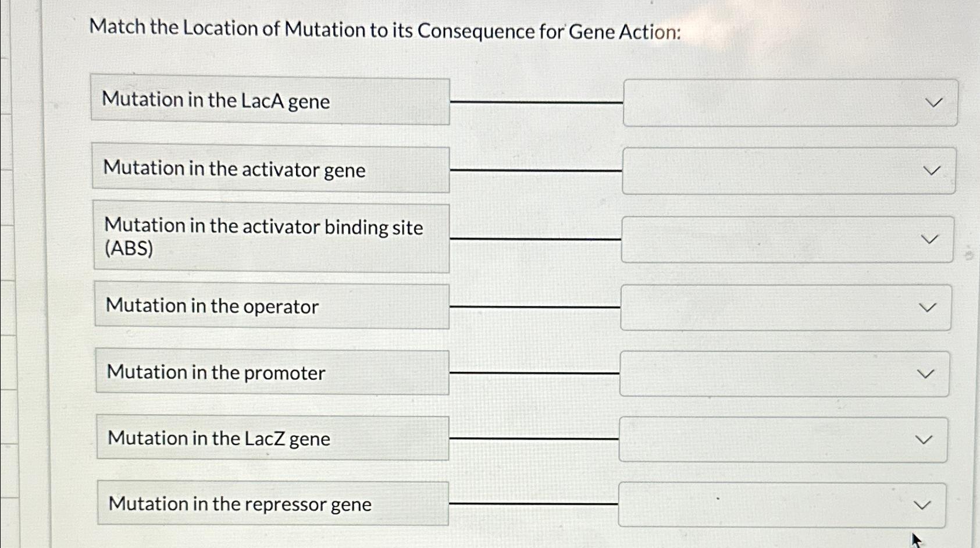Expand the operator mutation answer dropdown
Screen dimensions: 980x548
click(x=932, y=307)
